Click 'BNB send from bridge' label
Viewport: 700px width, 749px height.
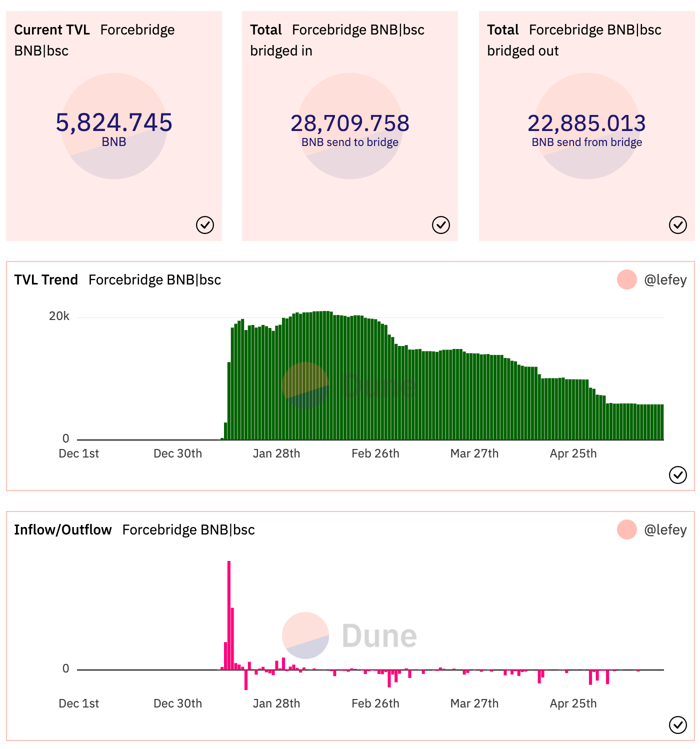[587, 142]
